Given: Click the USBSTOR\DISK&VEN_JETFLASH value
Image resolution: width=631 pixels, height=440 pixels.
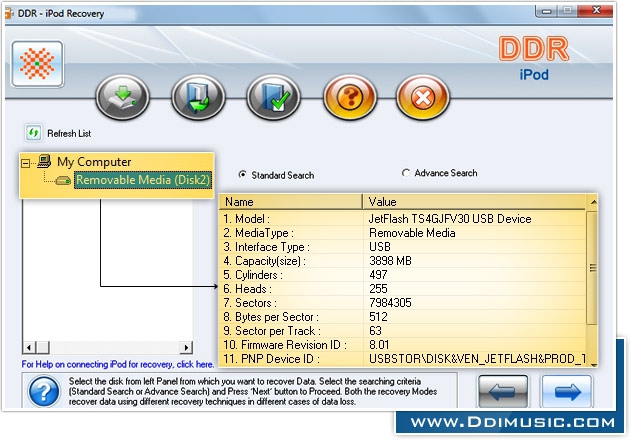Looking at the screenshot, I should point(477,359).
